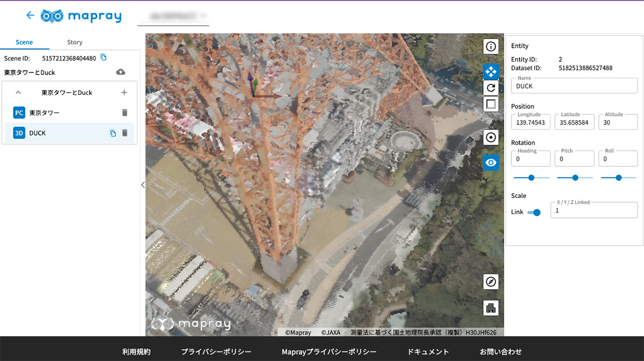
Task: Collapse the left sidebar panel
Action: pyautogui.click(x=142, y=185)
